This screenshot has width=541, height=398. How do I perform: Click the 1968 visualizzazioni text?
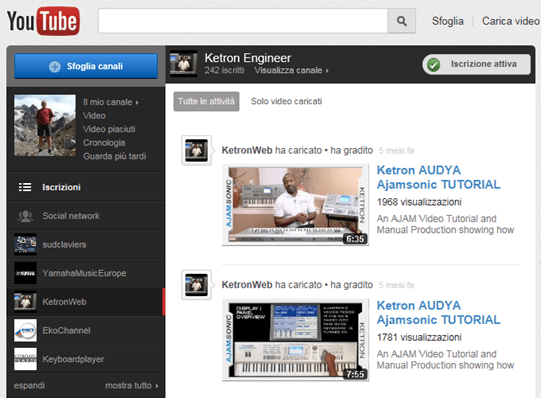419,202
